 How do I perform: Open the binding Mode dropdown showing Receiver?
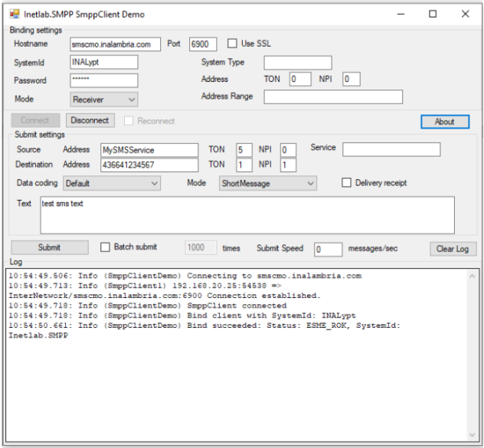pyautogui.click(x=103, y=100)
